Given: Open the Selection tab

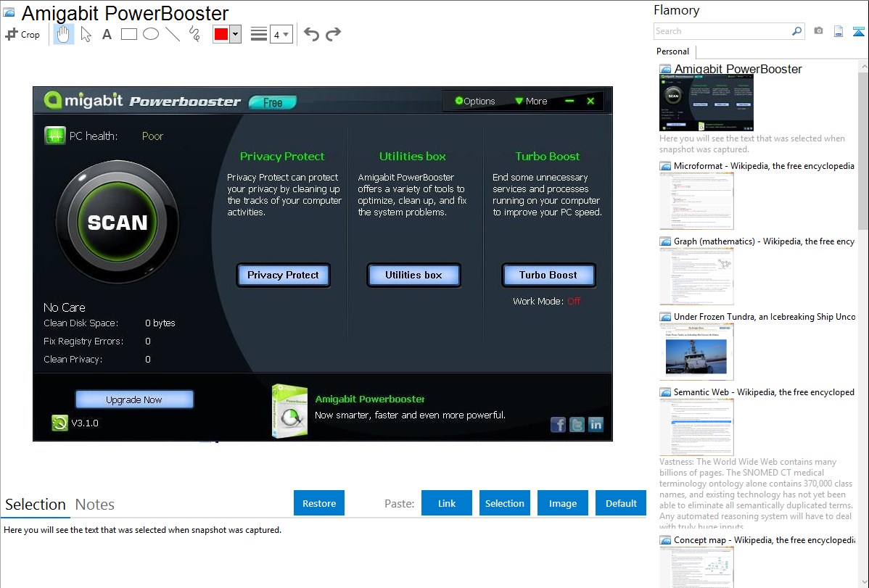Looking at the screenshot, I should (x=36, y=505).
